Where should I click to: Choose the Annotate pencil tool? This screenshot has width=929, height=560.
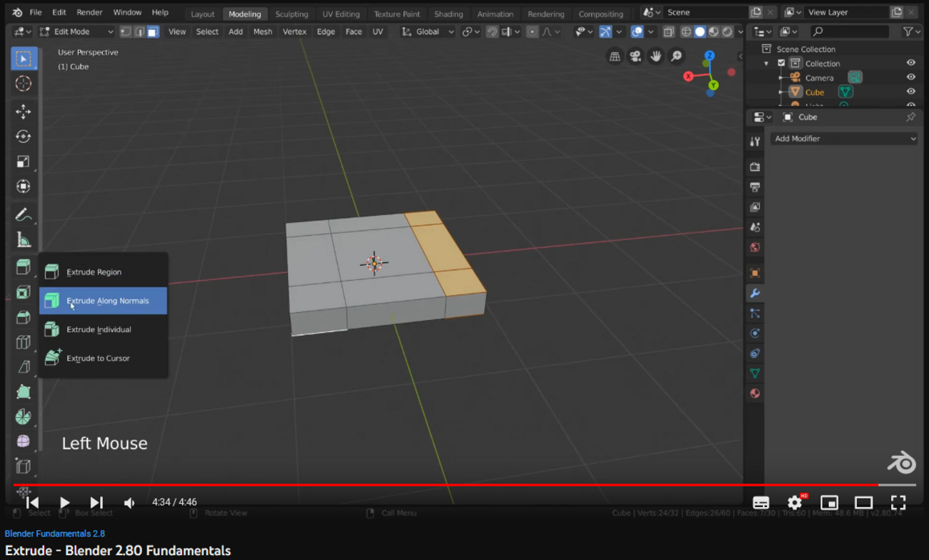click(24, 214)
